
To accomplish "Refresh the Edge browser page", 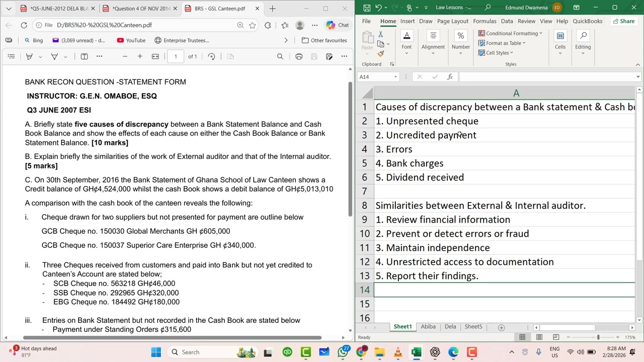I will coord(24,25).
